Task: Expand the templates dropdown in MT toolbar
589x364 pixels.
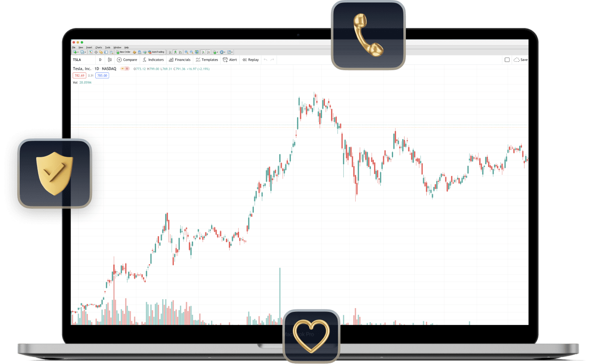Action: pos(230,52)
